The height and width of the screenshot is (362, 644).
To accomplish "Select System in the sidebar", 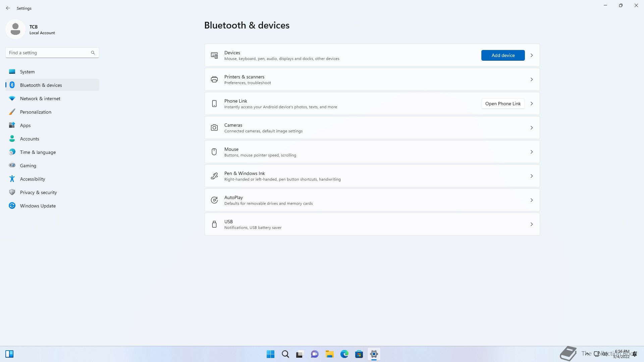I will pyautogui.click(x=52, y=72).
